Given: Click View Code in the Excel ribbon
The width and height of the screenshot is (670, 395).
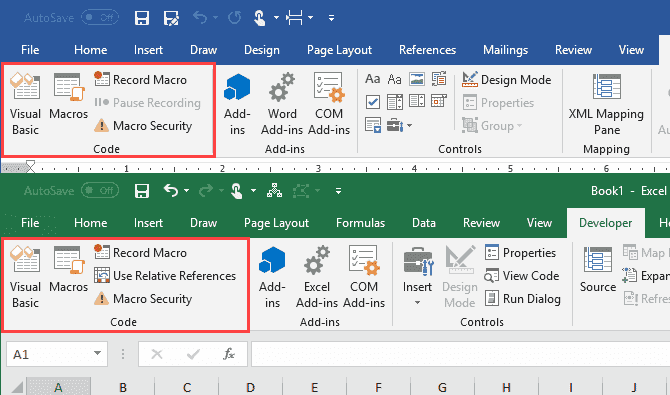Looking at the screenshot, I should [522, 275].
